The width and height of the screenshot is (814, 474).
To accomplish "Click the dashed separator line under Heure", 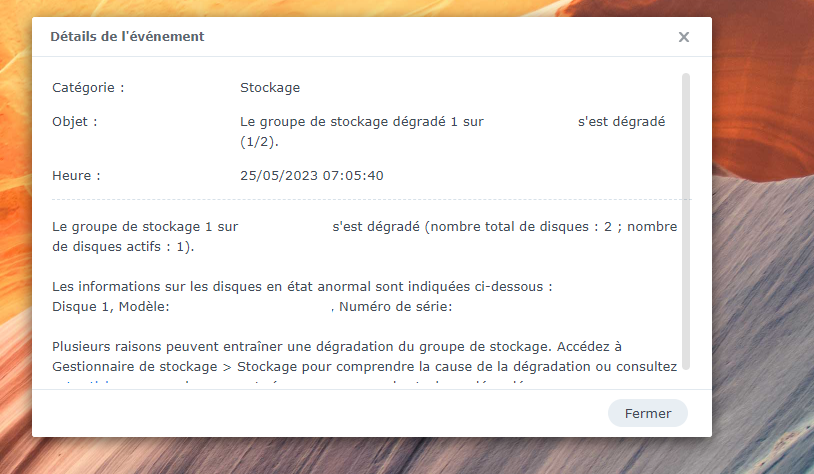I will (x=372, y=199).
